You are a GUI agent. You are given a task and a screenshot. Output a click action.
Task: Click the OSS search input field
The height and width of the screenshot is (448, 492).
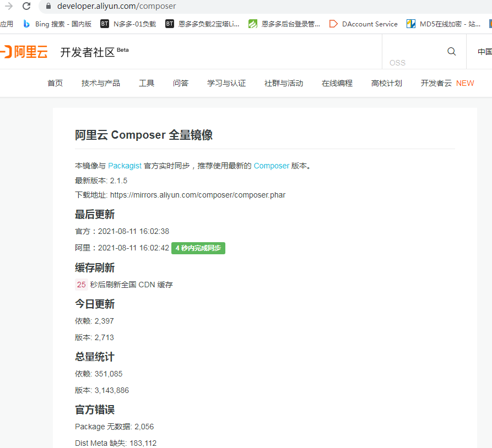(413, 62)
